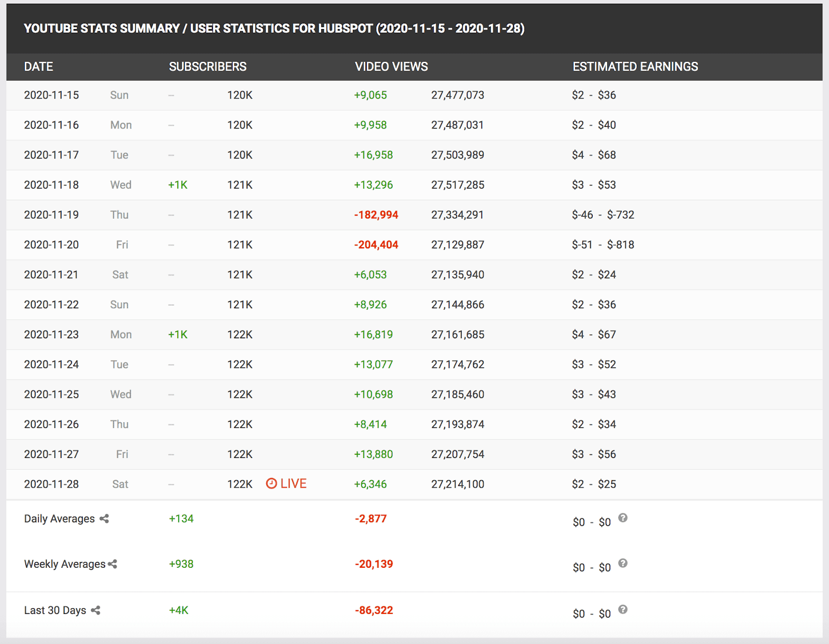Viewport: 829px width, 644px height.
Task: Click the Daily Averages label
Action: 60,519
